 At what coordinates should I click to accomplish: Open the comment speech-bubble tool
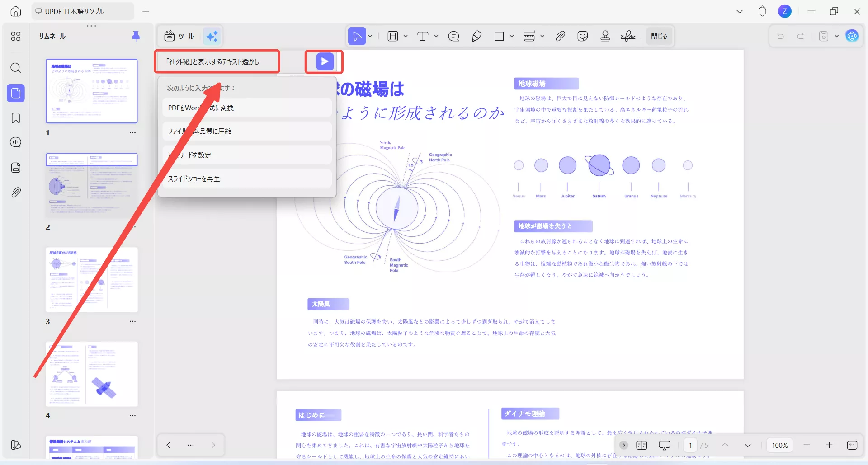click(x=453, y=36)
